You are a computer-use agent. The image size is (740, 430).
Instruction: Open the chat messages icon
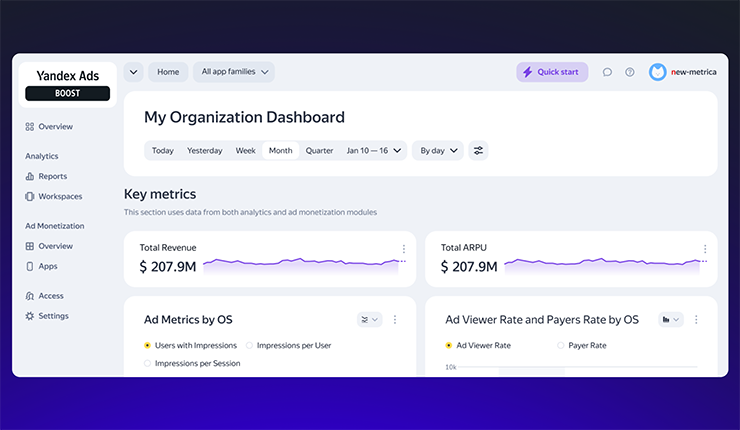coord(607,72)
